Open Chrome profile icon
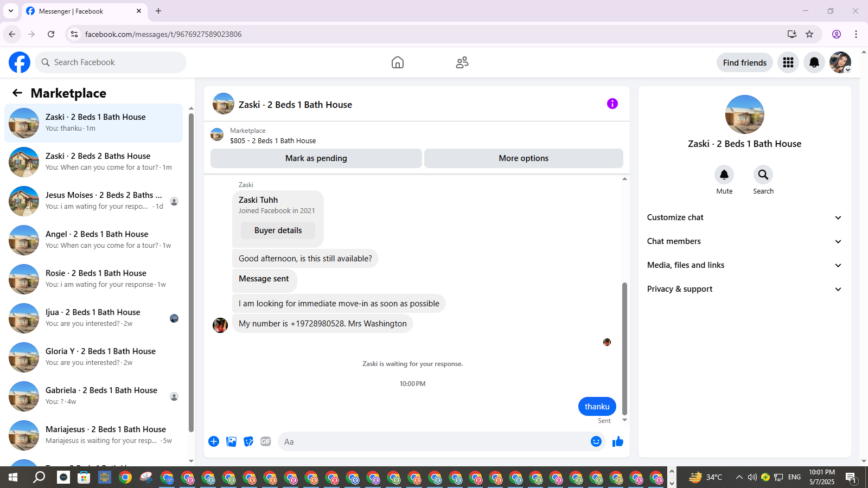 click(x=837, y=34)
